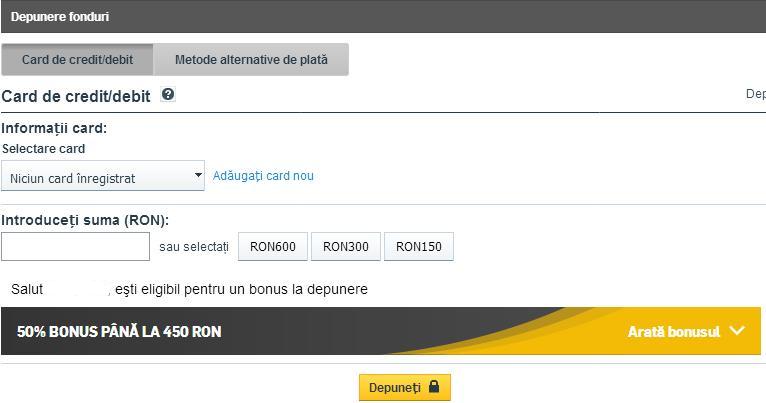Click the eligible bonus greeting message
This screenshot has height=403, width=766.
pos(190,289)
